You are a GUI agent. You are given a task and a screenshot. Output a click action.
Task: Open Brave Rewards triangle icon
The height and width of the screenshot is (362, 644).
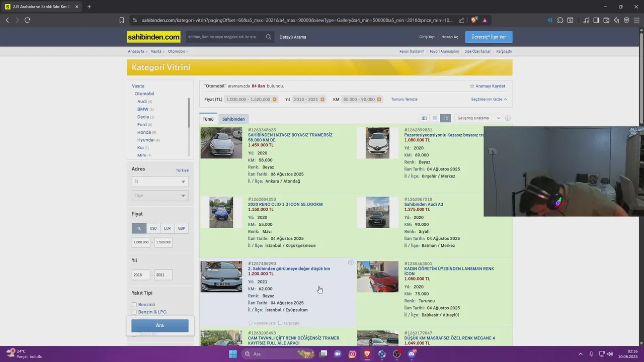coord(485,20)
